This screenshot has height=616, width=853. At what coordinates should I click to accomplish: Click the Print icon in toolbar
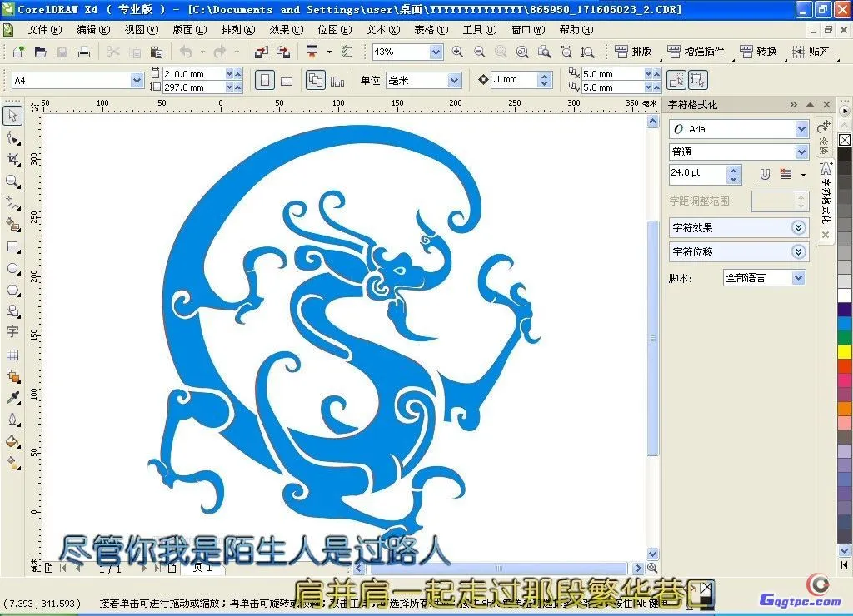coord(83,52)
